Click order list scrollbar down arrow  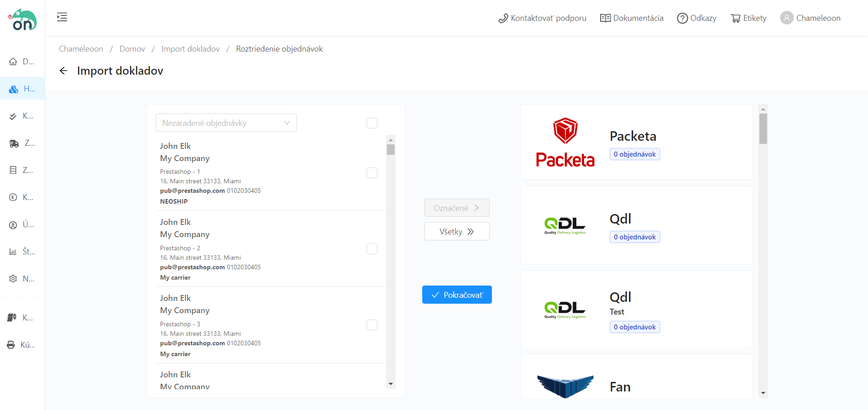391,384
